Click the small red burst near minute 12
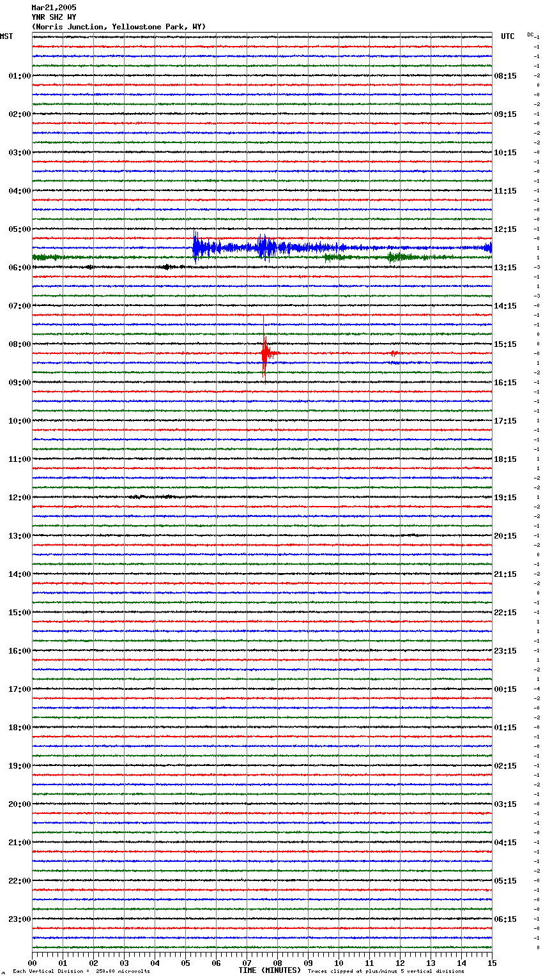The image size is (543, 980). (394, 353)
